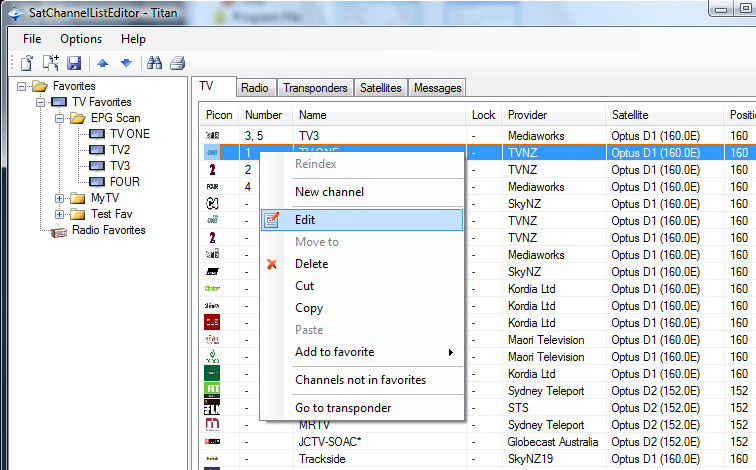This screenshot has width=756, height=470.
Task: Expand the Test Fav folder node
Action: coord(60,214)
